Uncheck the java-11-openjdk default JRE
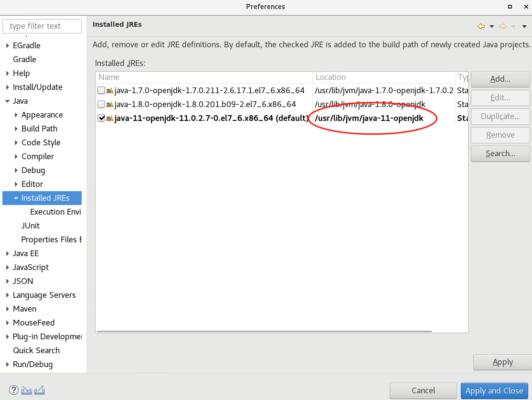 pyautogui.click(x=101, y=118)
